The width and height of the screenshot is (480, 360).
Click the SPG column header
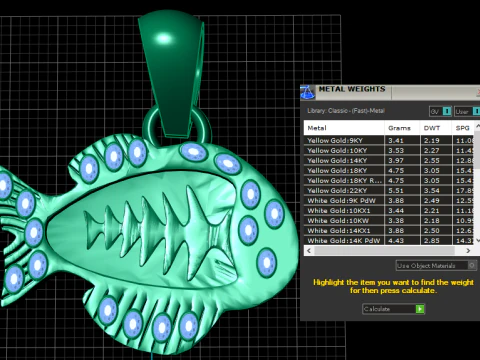[463, 128]
